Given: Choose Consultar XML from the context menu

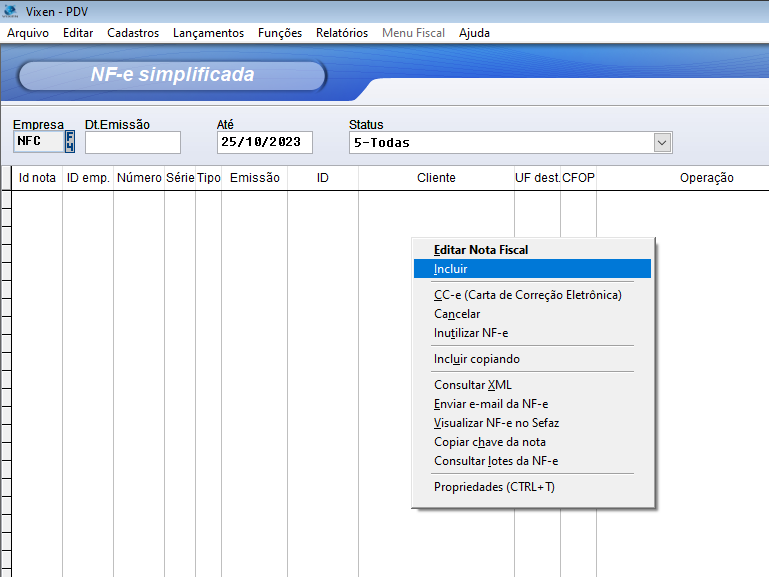Looking at the screenshot, I should click(473, 385).
